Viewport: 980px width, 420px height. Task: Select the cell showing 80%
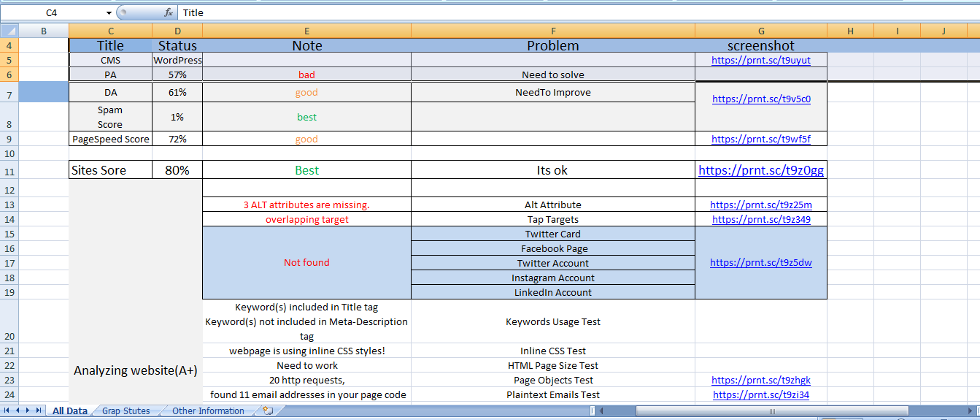tap(177, 170)
